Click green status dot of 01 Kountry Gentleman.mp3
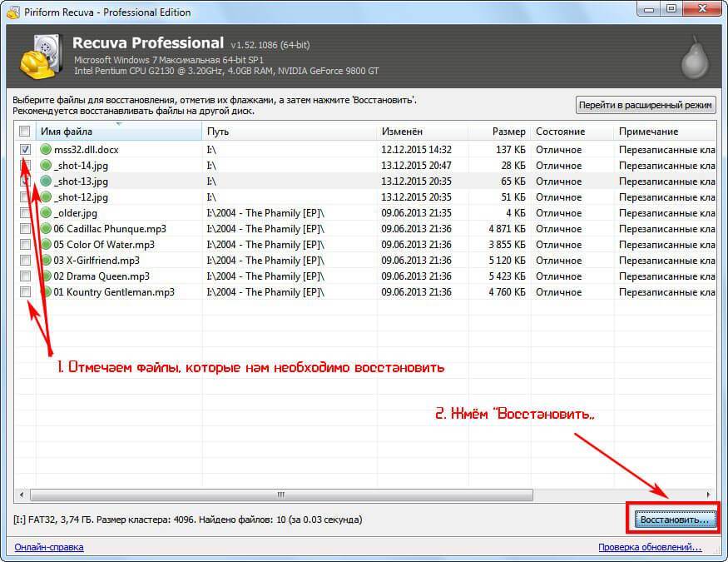The image size is (728, 562). point(46,291)
